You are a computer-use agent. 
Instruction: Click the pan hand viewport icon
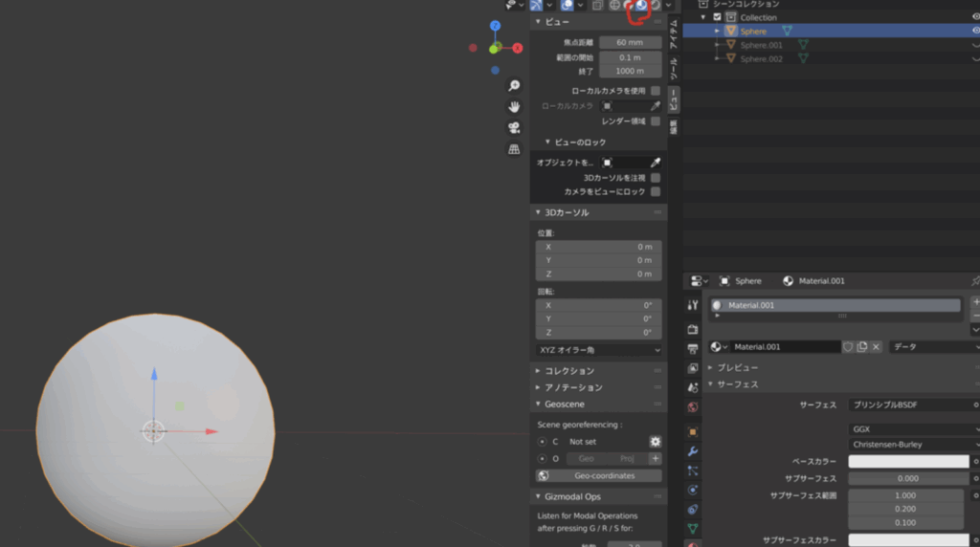click(514, 106)
